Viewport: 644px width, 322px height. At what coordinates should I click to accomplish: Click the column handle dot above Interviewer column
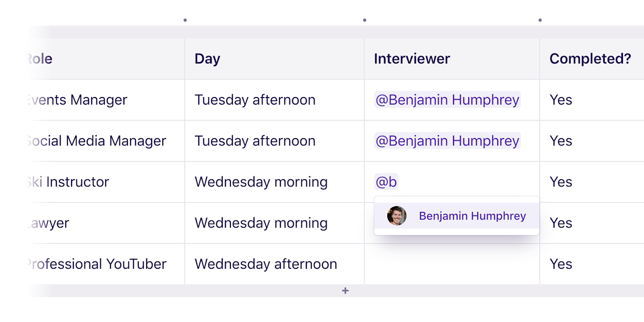[x=364, y=20]
